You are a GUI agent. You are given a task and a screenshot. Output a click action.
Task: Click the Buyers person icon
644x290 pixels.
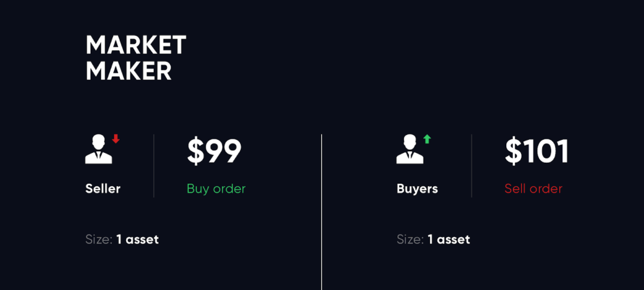click(x=409, y=149)
